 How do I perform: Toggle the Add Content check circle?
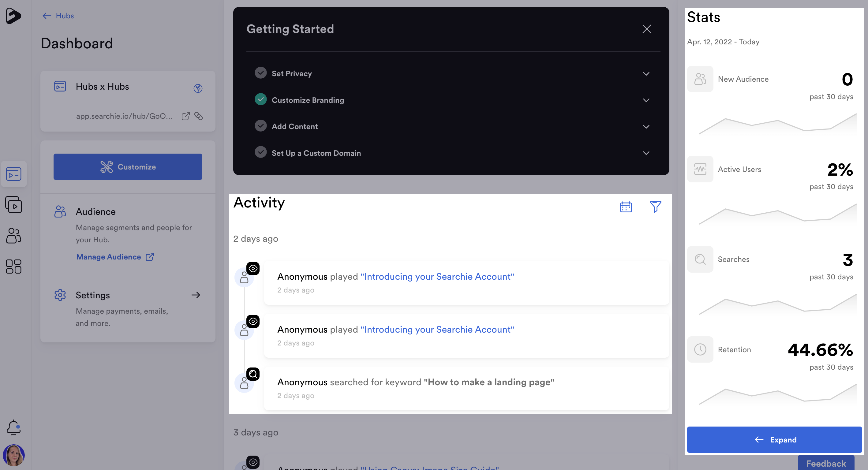(x=260, y=126)
